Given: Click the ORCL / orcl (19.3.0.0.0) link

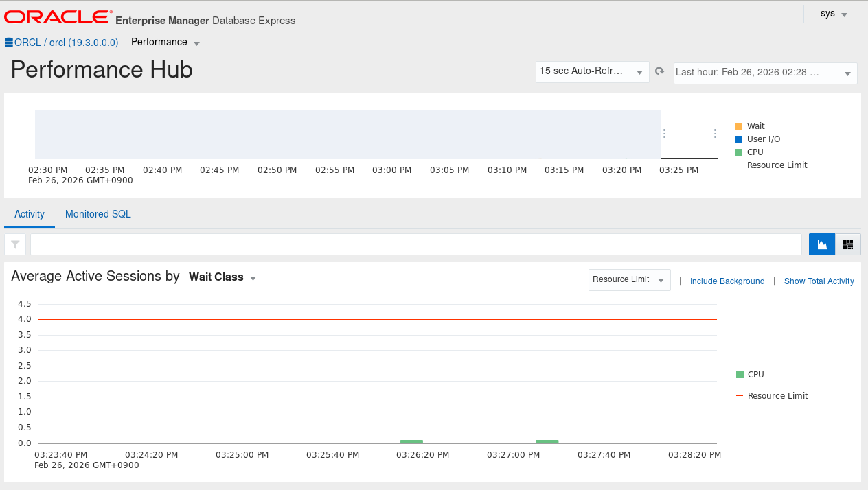Looking at the screenshot, I should [67, 43].
